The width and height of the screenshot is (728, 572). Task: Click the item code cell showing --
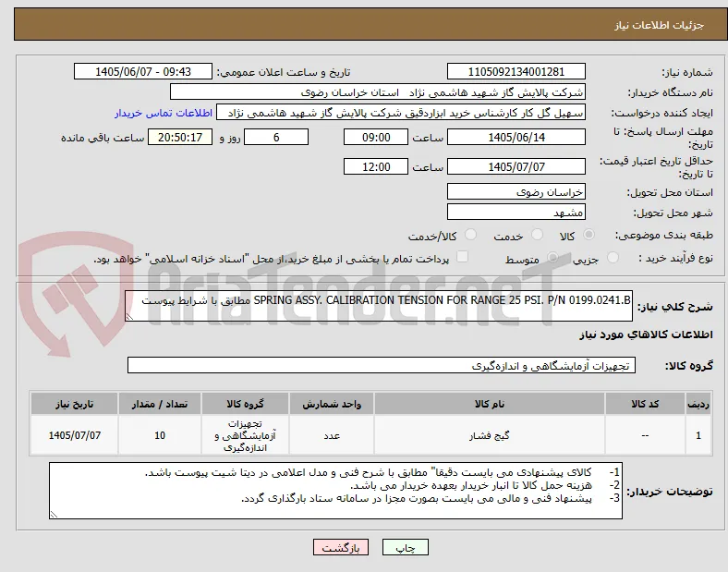click(645, 435)
